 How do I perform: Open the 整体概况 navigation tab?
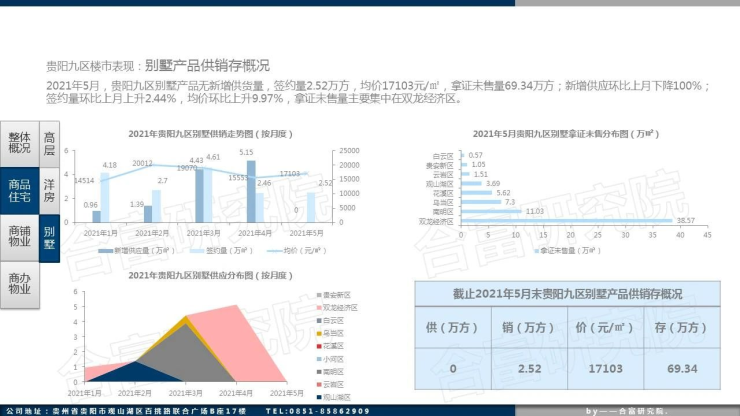coord(19,143)
